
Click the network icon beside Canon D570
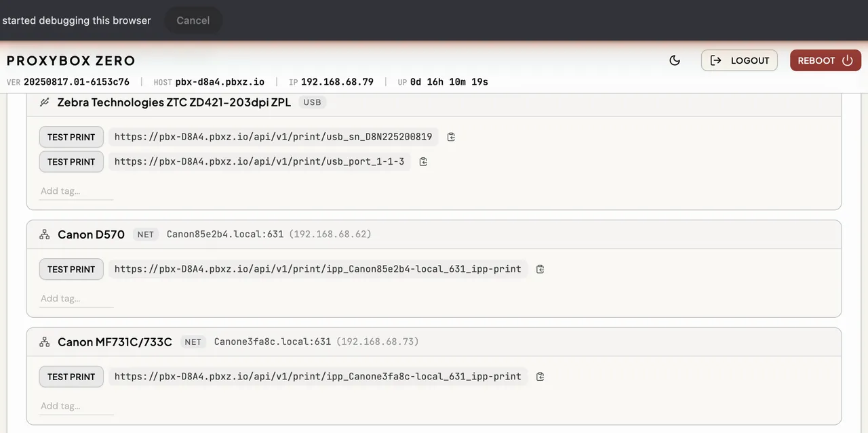tap(45, 234)
